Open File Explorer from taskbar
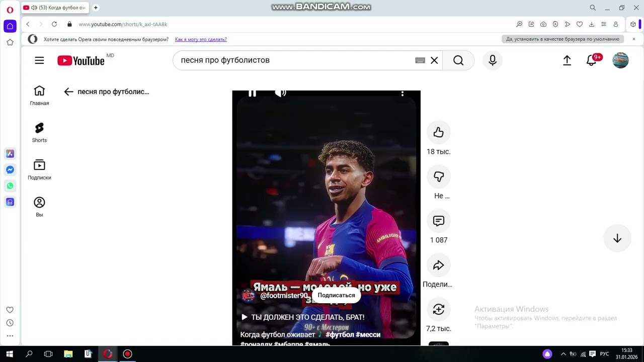Image resolution: width=644 pixels, height=362 pixels. (68, 354)
